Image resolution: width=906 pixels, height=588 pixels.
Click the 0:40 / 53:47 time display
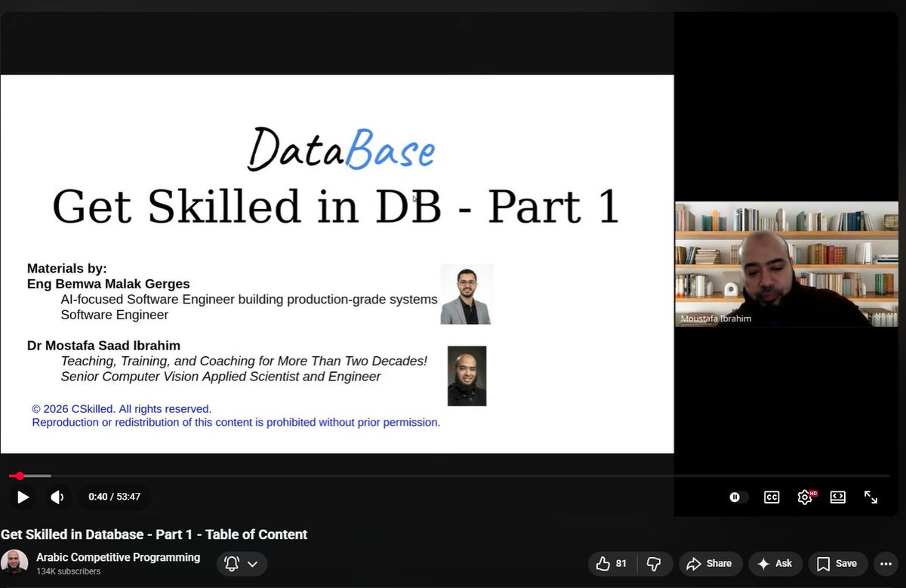[x=115, y=497]
